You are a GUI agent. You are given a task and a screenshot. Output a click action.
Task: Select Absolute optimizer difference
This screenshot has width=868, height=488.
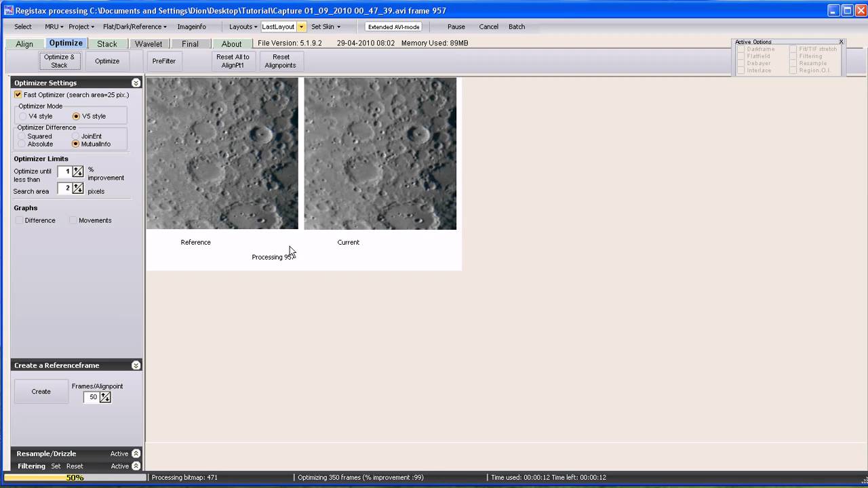tap(22, 144)
